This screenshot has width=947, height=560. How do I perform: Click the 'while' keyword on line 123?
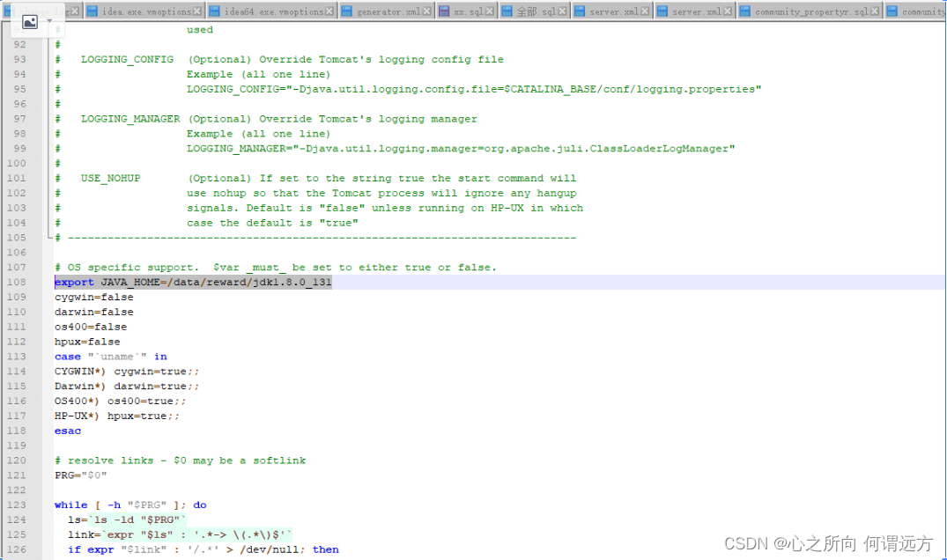pyautogui.click(x=70, y=505)
